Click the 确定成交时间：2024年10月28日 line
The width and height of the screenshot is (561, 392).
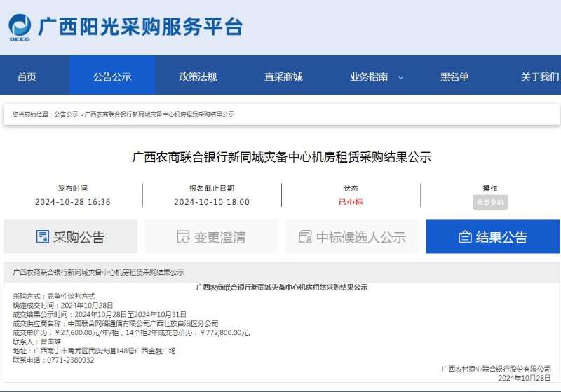coord(63,306)
